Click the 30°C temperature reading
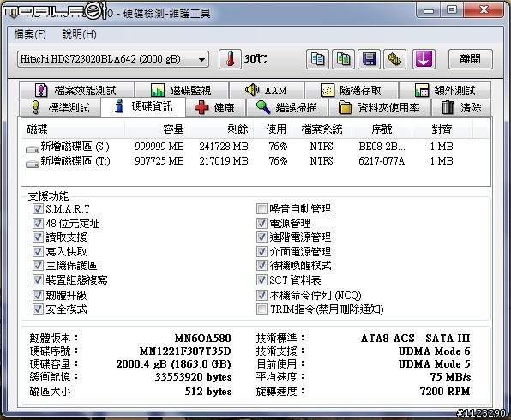511x420 pixels. pos(255,59)
